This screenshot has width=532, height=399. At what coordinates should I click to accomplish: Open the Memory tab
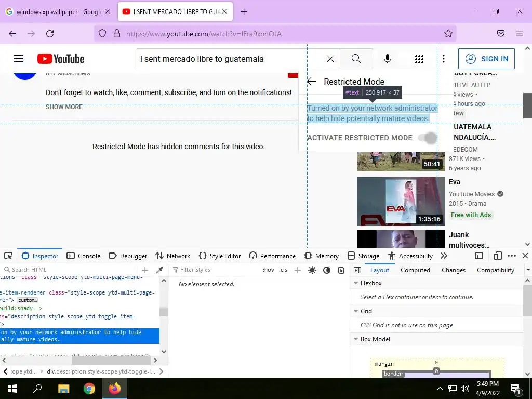(321, 256)
